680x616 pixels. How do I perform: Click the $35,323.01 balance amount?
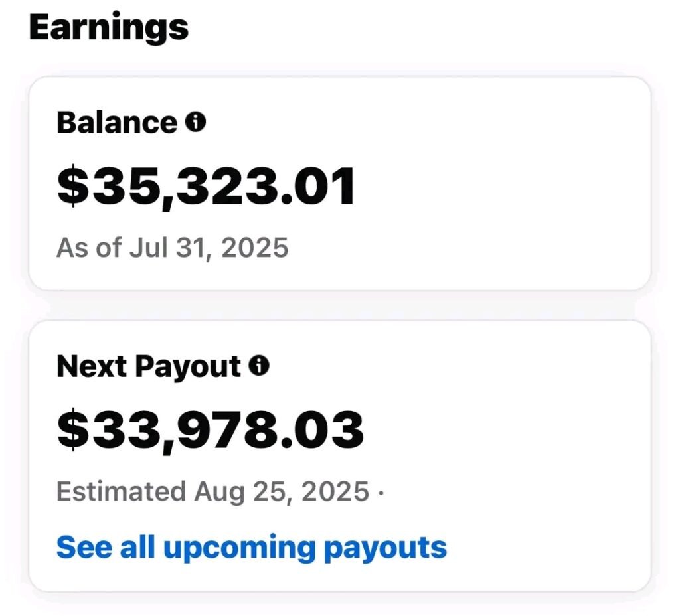pyautogui.click(x=207, y=187)
